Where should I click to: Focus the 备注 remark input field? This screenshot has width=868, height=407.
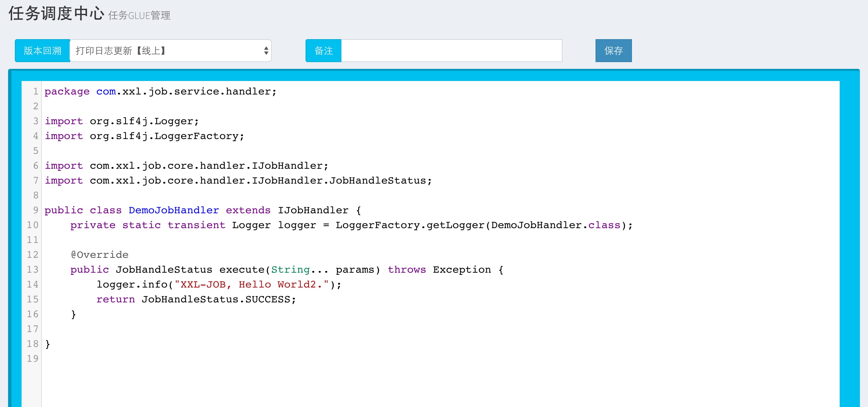(451, 51)
